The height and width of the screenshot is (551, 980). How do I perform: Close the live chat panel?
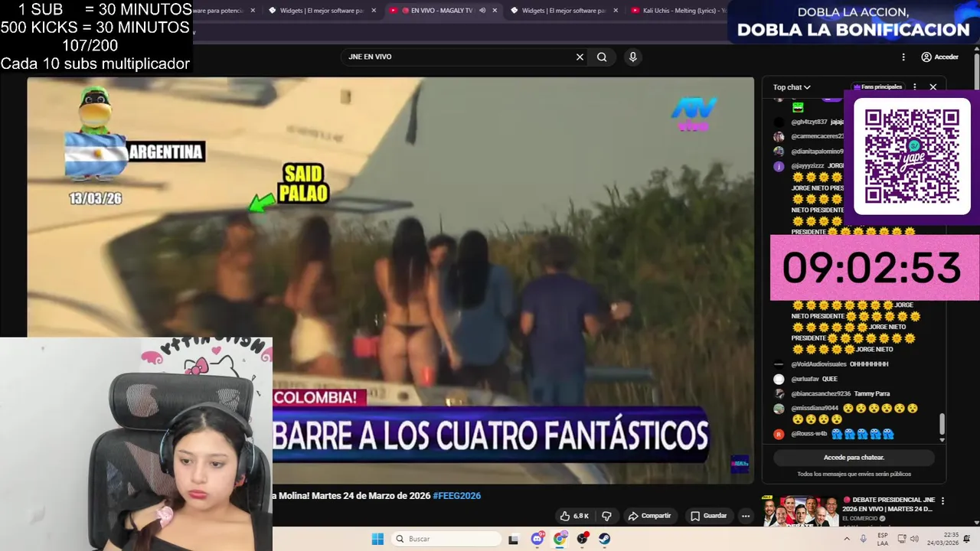(933, 87)
